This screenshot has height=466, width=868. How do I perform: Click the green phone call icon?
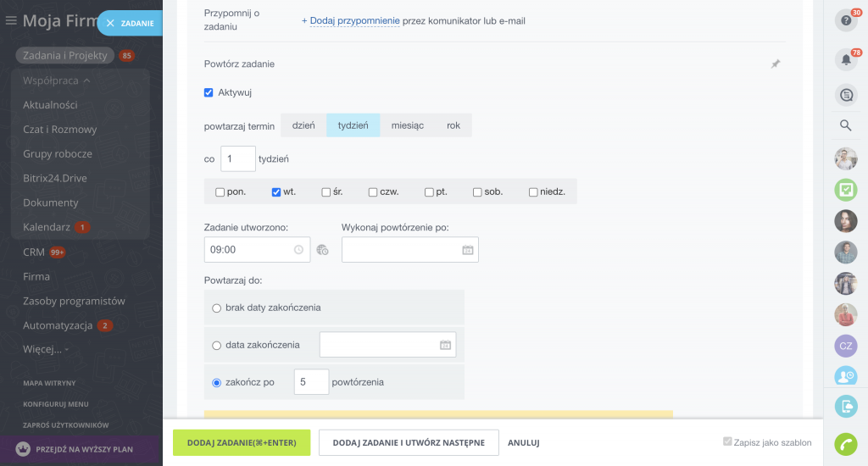coord(845,444)
